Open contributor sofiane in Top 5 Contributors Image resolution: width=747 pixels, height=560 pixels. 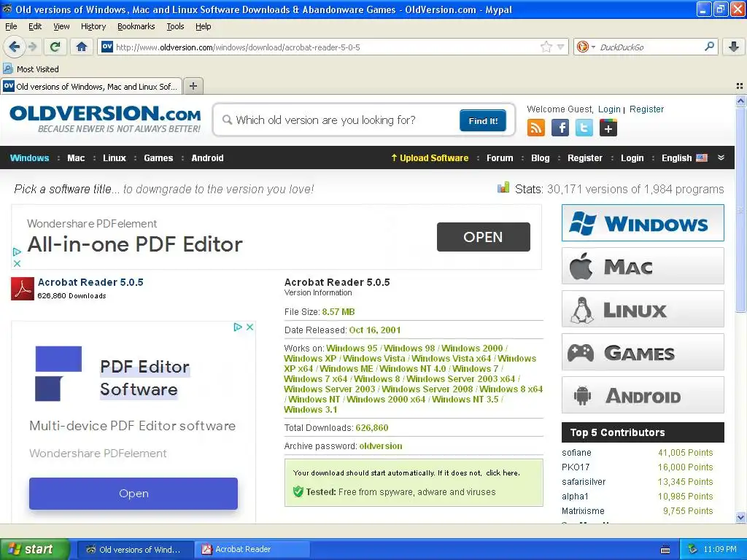[576, 452]
